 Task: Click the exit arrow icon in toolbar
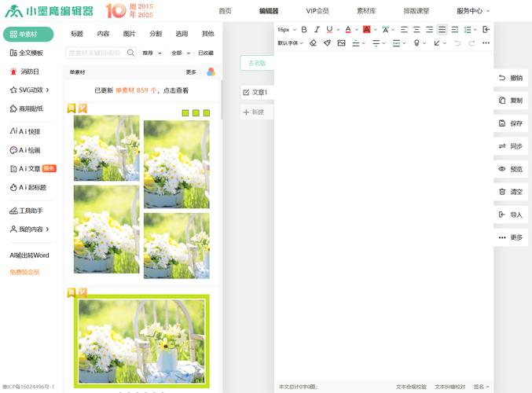coord(486,30)
